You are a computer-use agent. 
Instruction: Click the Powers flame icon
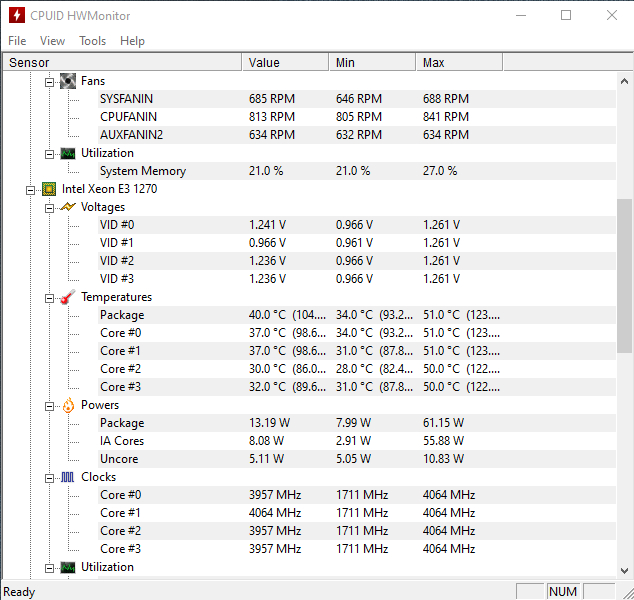pyautogui.click(x=68, y=405)
